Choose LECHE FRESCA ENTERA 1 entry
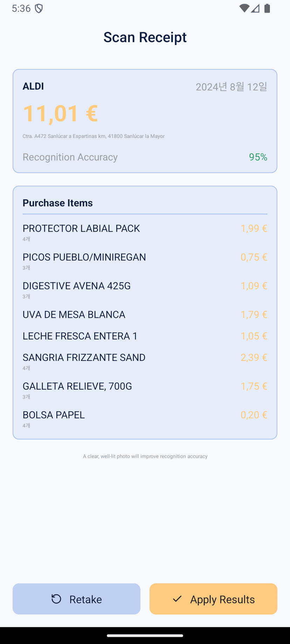This screenshot has width=290, height=644. [x=145, y=336]
